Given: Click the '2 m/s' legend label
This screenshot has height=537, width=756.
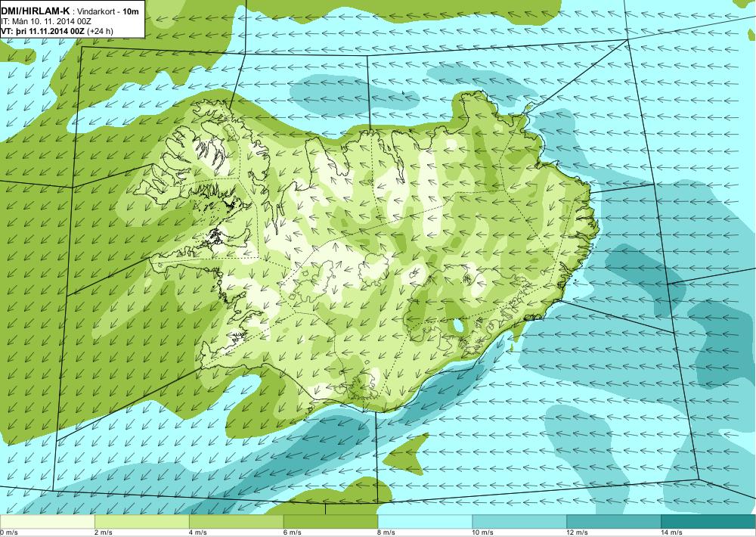Looking at the screenshot, I should [x=104, y=532].
